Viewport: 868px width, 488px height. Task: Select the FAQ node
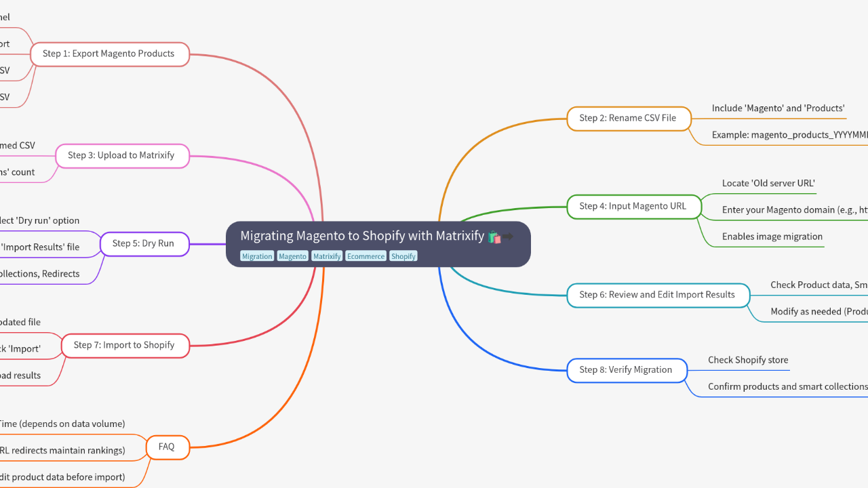(167, 447)
